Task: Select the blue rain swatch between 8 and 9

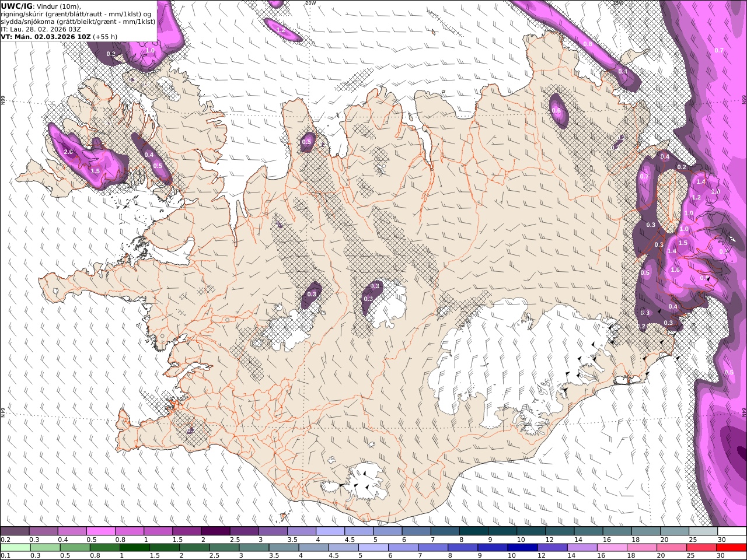Action: (462, 548)
